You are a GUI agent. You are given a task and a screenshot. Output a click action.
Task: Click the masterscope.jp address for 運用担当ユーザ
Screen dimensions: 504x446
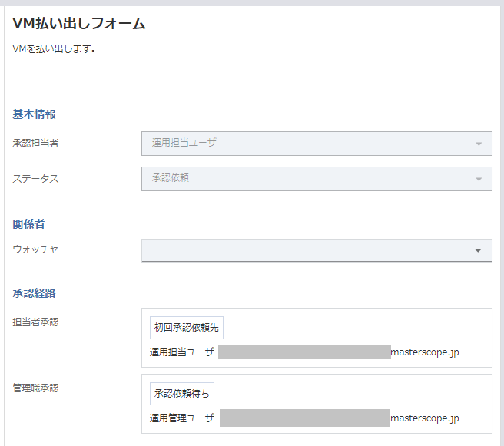point(425,353)
